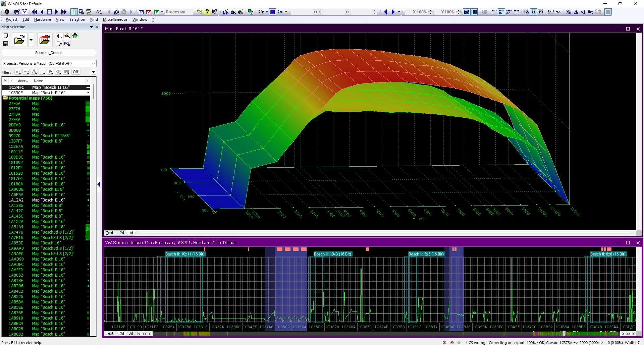Click the save disk icon in Map selection
The width and height of the screenshot is (644, 345).
click(6, 44)
